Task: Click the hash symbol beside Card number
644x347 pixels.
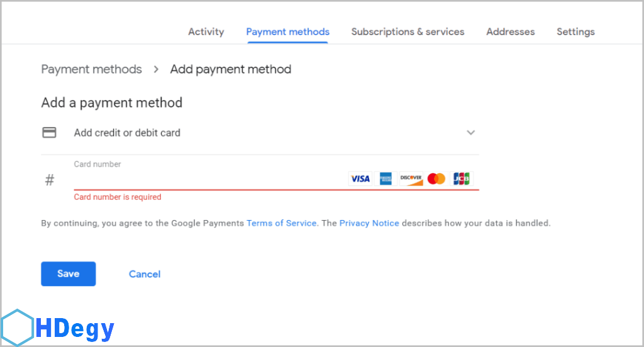Action: pos(50,180)
